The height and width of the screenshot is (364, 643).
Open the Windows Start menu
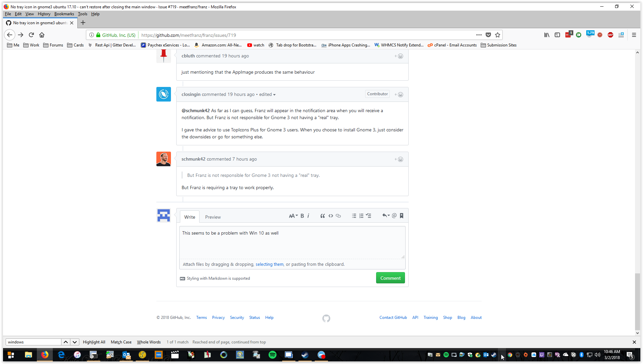[11, 355]
